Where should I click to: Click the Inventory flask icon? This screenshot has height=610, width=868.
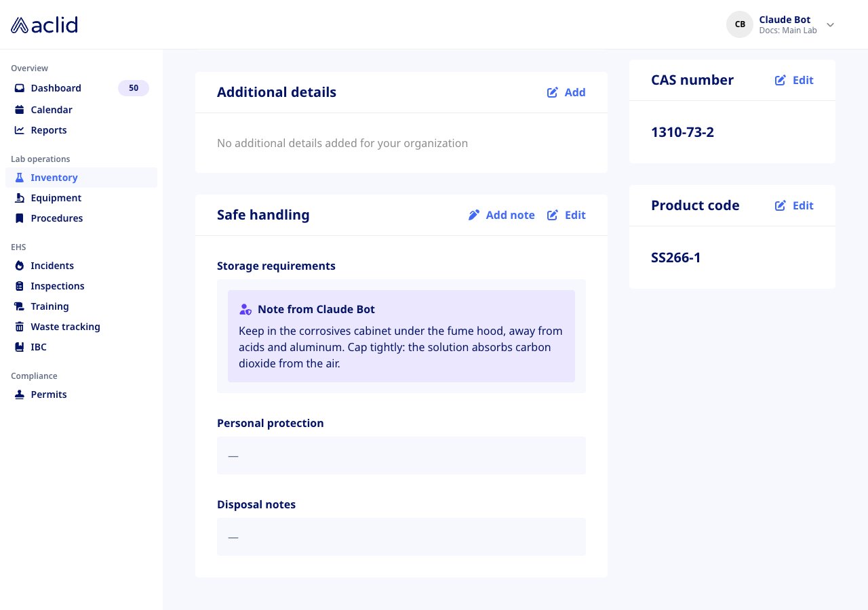pos(20,178)
